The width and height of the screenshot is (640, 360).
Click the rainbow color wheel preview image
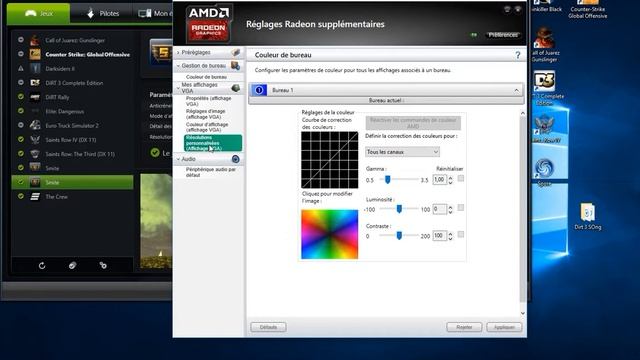tap(330, 234)
